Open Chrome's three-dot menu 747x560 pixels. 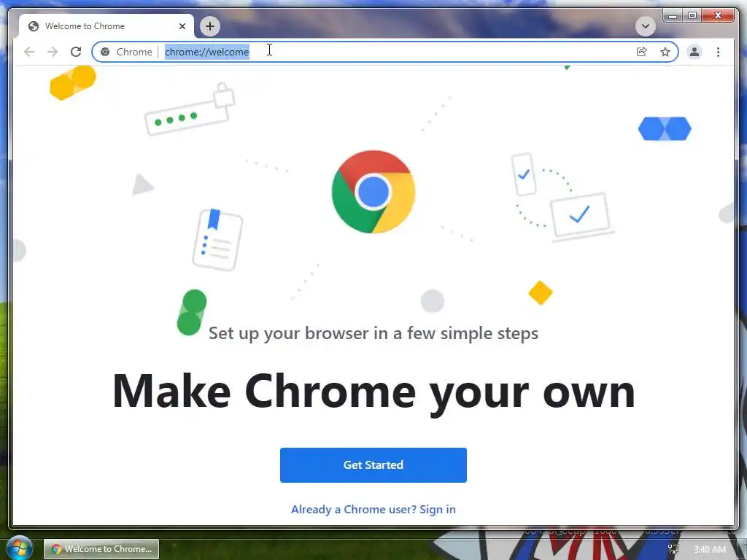tap(718, 52)
